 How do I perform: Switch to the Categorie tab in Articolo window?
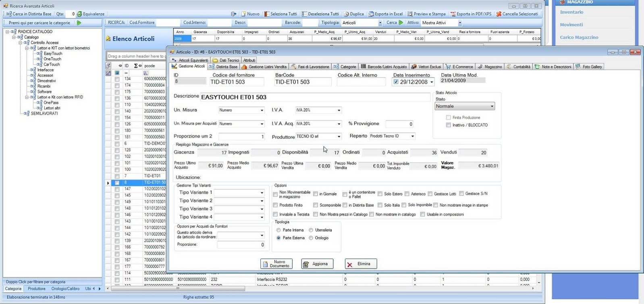pos(345,67)
